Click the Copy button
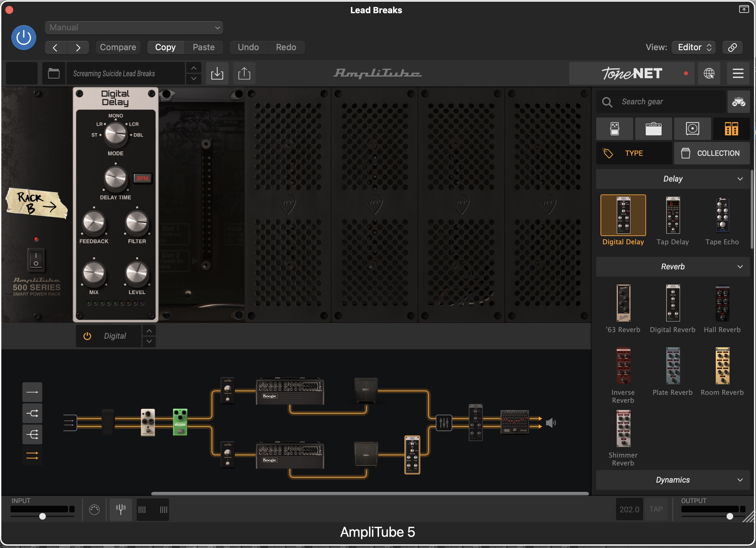This screenshot has height=548, width=756. [x=165, y=47]
